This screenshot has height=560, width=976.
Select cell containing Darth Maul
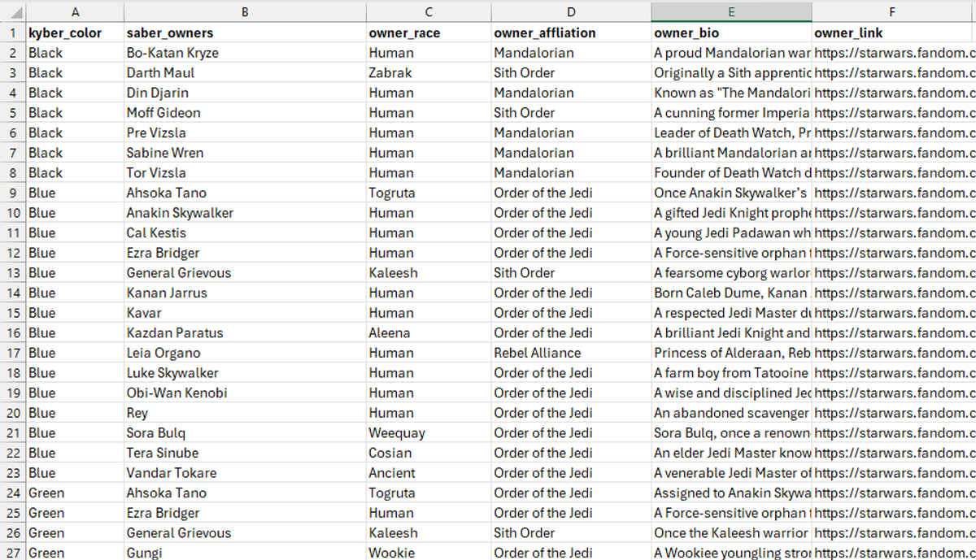pos(245,73)
